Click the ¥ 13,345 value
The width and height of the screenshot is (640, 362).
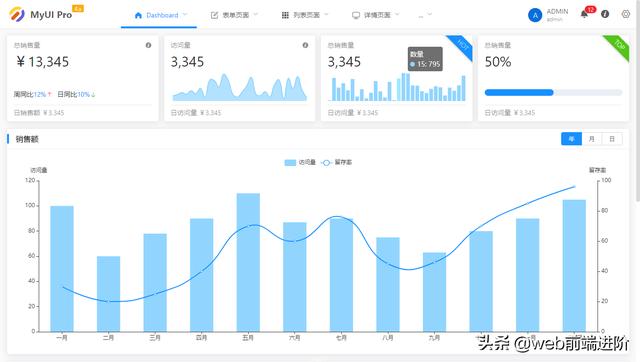(42, 62)
